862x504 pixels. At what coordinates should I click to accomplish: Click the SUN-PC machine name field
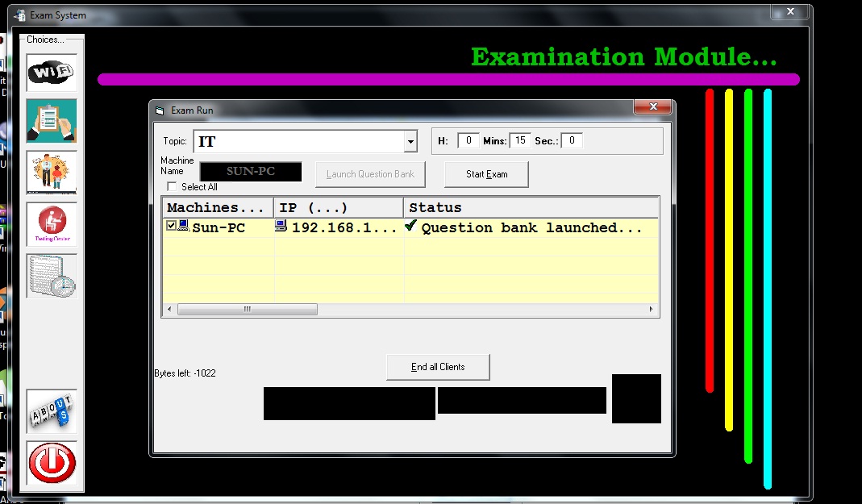[251, 172]
